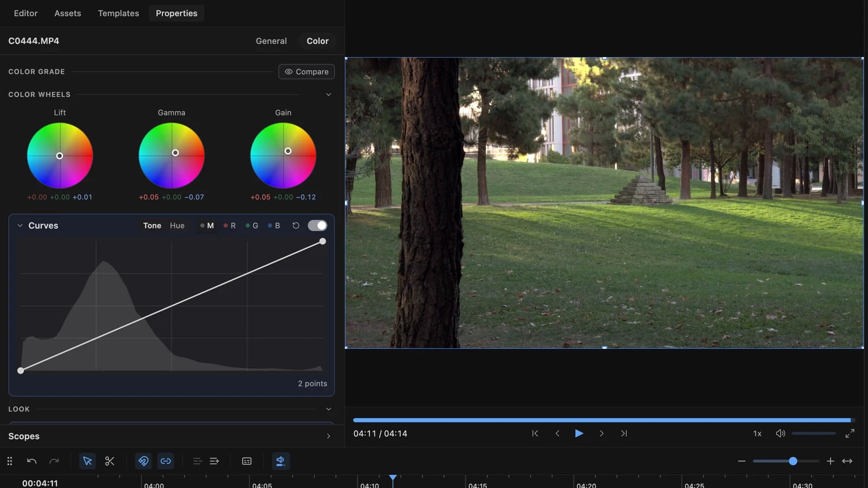Image resolution: width=868 pixels, height=488 pixels.
Task: Click the drag handle dots icon
Action: tap(9, 461)
